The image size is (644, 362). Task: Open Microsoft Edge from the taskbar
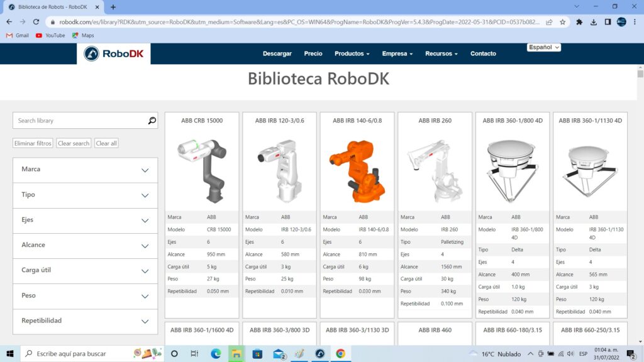click(x=216, y=354)
